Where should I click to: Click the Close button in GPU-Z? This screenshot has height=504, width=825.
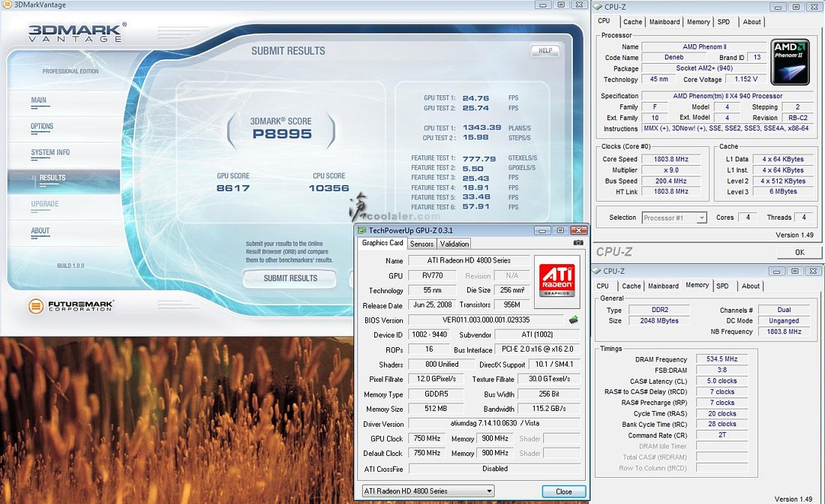(x=563, y=491)
